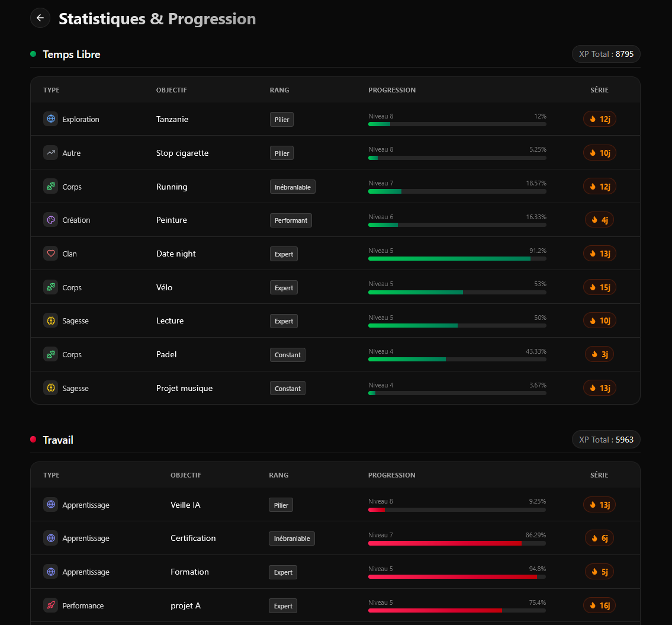Click the Date night progress bar
Screen dimensions: 672x625
click(457, 258)
